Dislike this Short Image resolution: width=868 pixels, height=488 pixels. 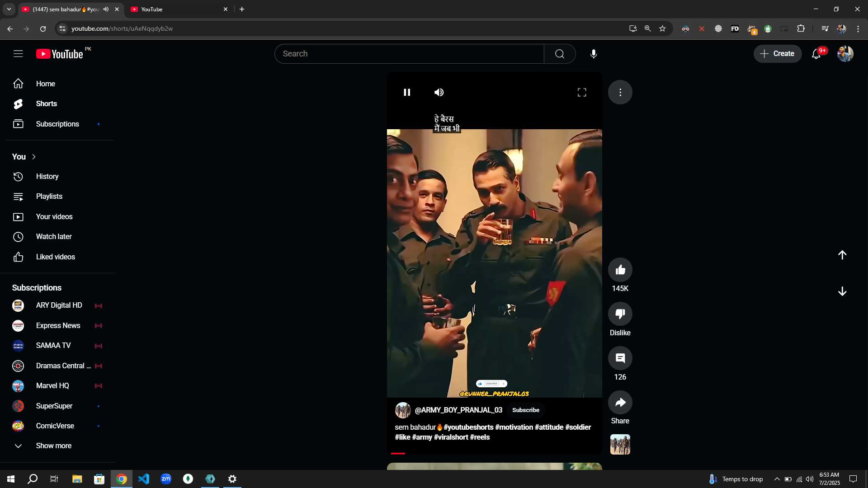tap(620, 314)
